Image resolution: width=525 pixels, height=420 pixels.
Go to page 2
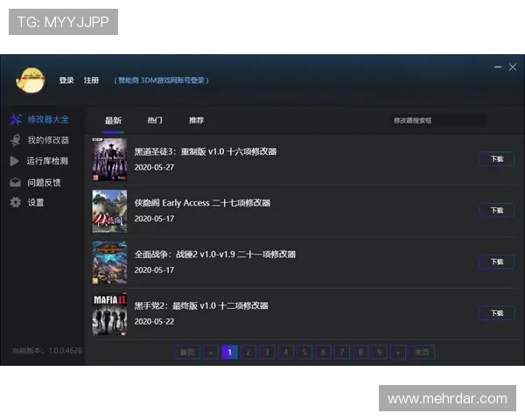[x=248, y=353]
